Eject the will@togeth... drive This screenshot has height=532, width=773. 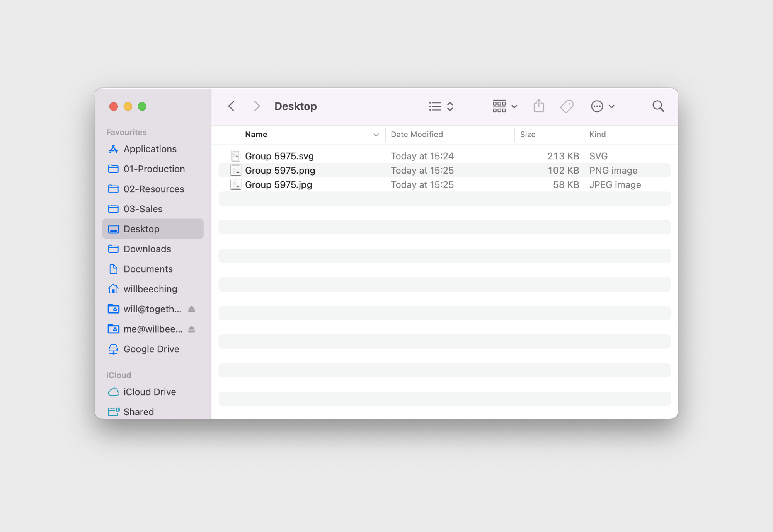tap(192, 309)
